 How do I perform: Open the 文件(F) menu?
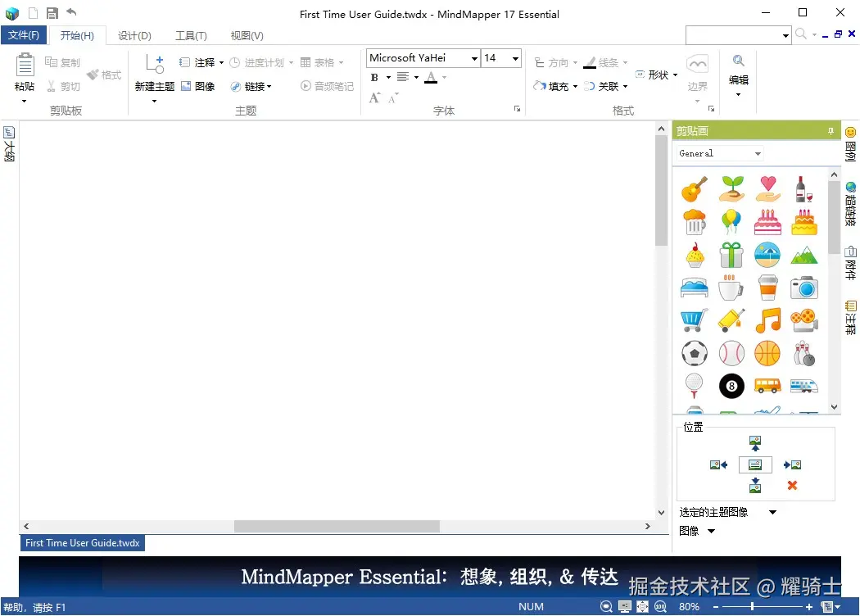coord(24,35)
